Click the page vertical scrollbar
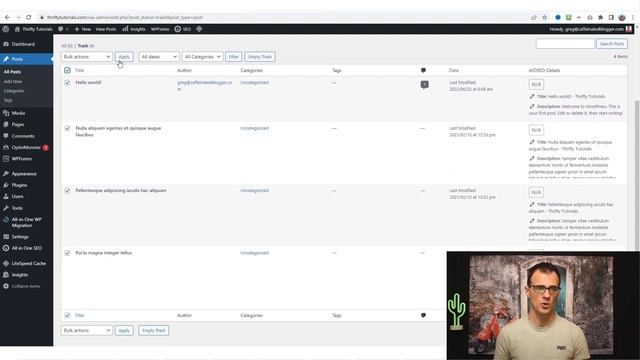640x360 pixels. tap(637, 176)
